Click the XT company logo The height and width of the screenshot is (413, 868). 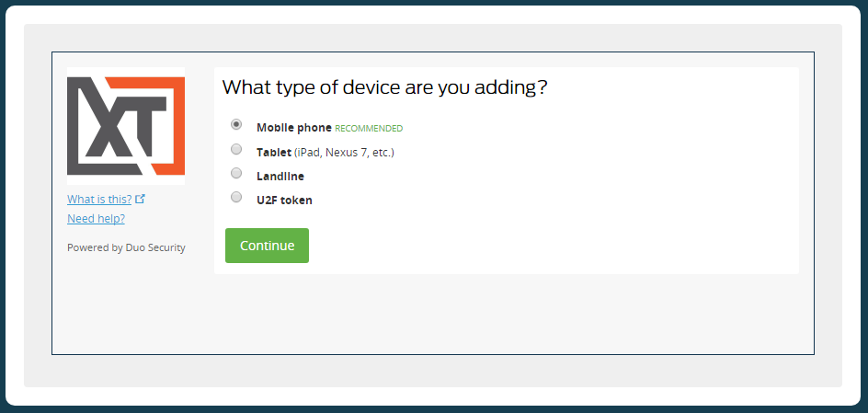126,126
